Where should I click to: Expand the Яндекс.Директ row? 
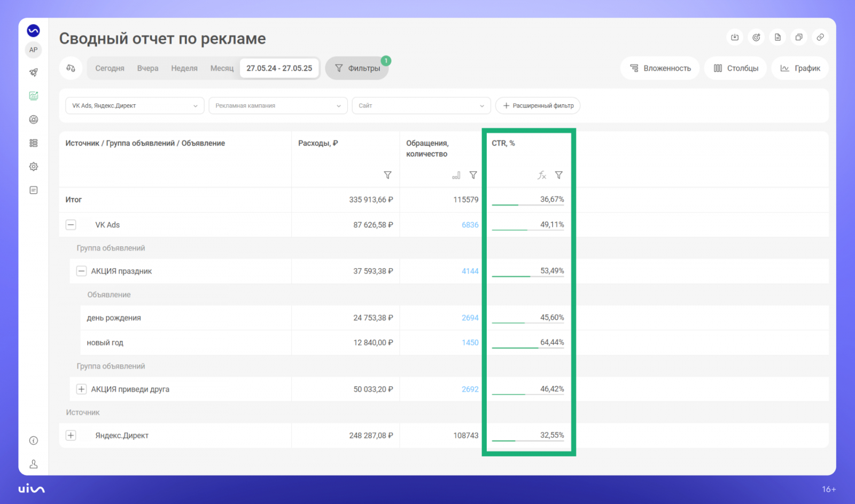[71, 436]
